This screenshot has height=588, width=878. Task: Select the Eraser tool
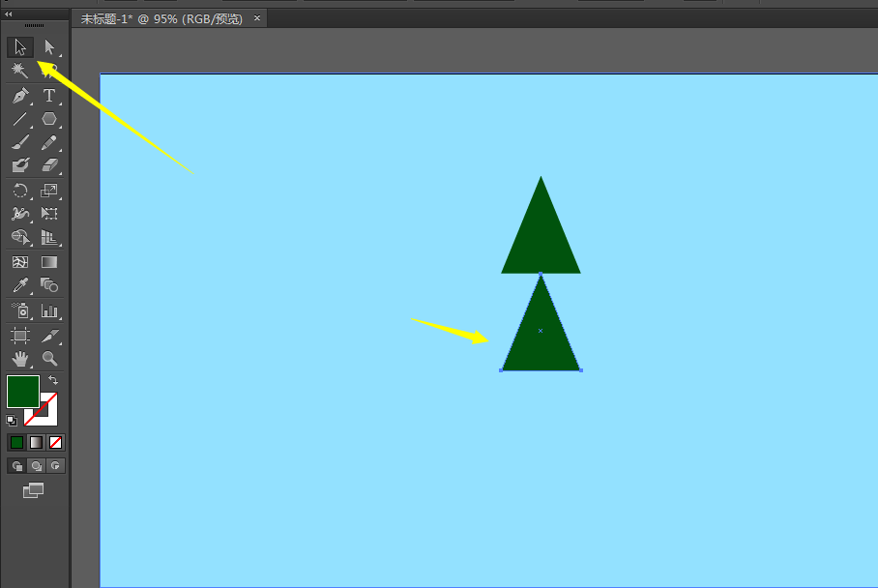pos(49,165)
